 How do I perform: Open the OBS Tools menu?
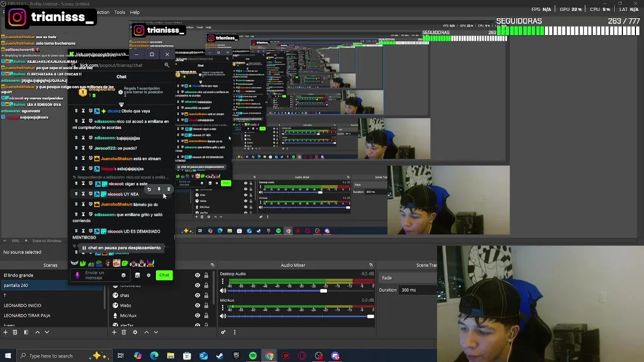tap(120, 12)
